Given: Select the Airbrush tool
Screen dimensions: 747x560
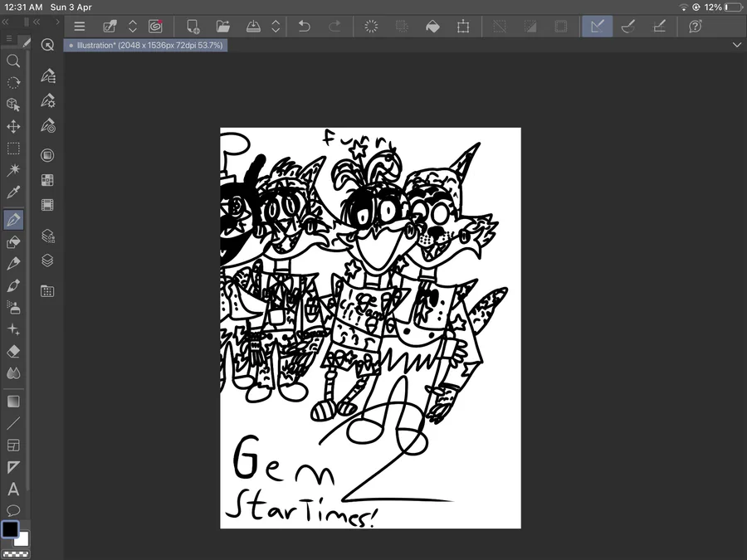Looking at the screenshot, I should click(13, 307).
